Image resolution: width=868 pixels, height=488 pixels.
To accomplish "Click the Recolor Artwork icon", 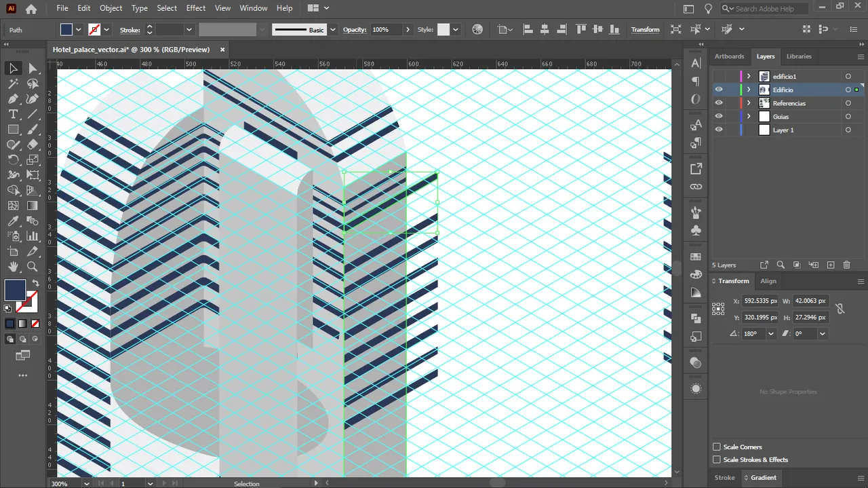I will 477,29.
